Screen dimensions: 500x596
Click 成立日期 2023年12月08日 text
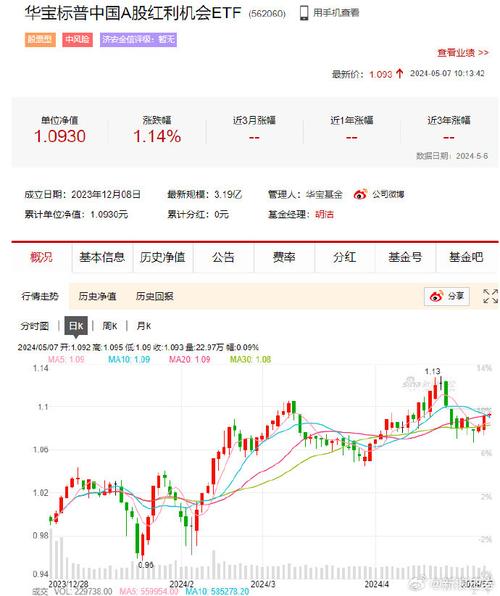83,195
